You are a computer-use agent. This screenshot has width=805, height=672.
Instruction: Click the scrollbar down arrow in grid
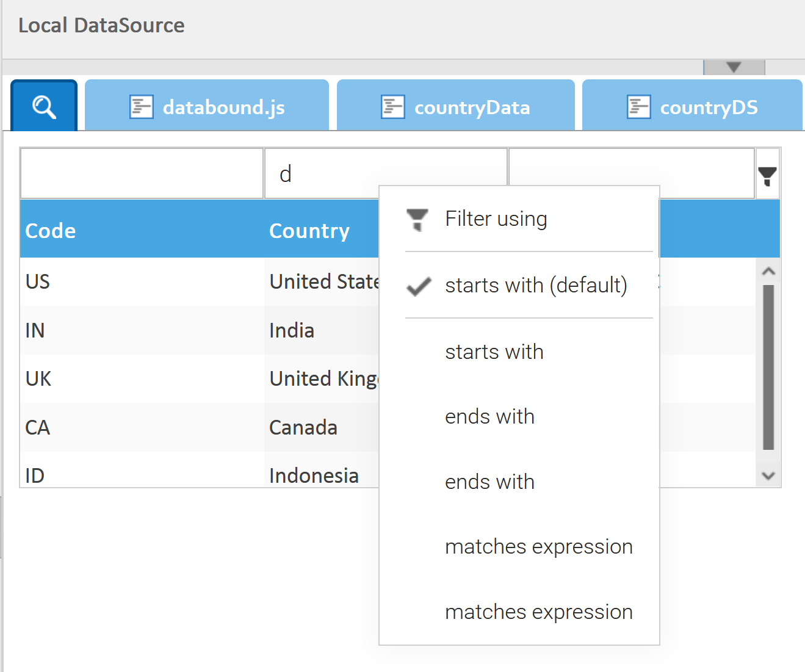pos(768,475)
